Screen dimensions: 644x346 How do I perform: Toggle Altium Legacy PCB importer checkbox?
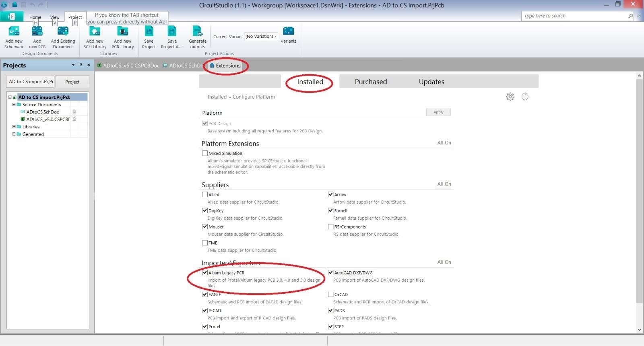[x=205, y=272]
